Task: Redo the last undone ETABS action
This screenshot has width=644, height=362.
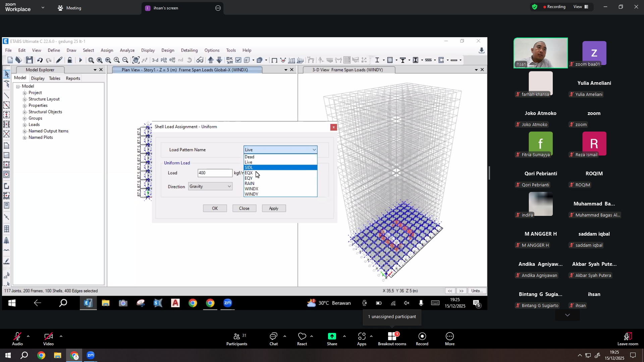Action: pos(49,60)
